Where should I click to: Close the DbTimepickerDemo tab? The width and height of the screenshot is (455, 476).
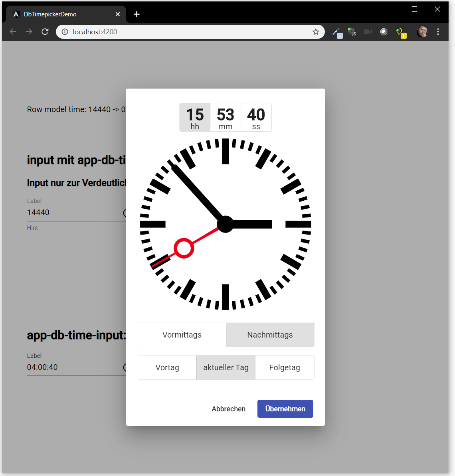click(x=118, y=14)
